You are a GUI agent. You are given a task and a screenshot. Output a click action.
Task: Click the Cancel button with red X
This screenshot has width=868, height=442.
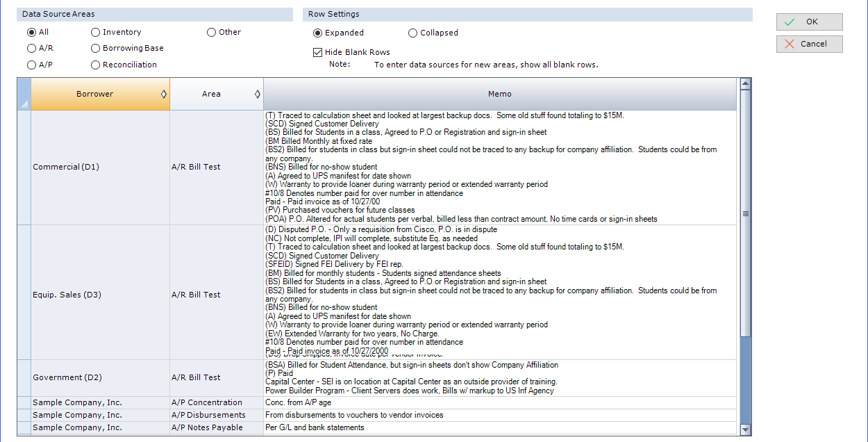[x=809, y=44]
